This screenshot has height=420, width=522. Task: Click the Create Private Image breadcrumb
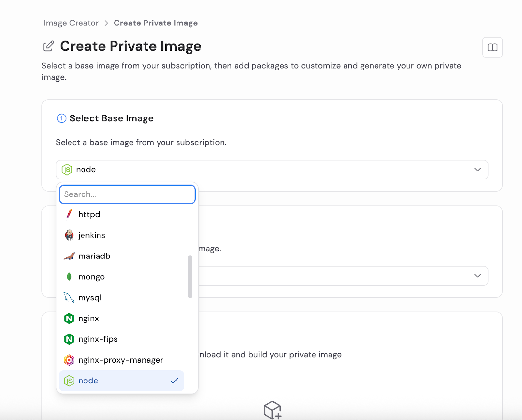(x=156, y=23)
